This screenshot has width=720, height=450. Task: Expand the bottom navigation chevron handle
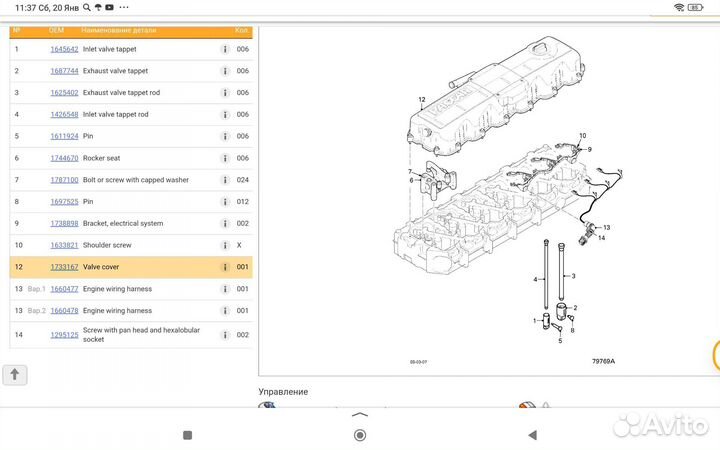click(x=360, y=415)
